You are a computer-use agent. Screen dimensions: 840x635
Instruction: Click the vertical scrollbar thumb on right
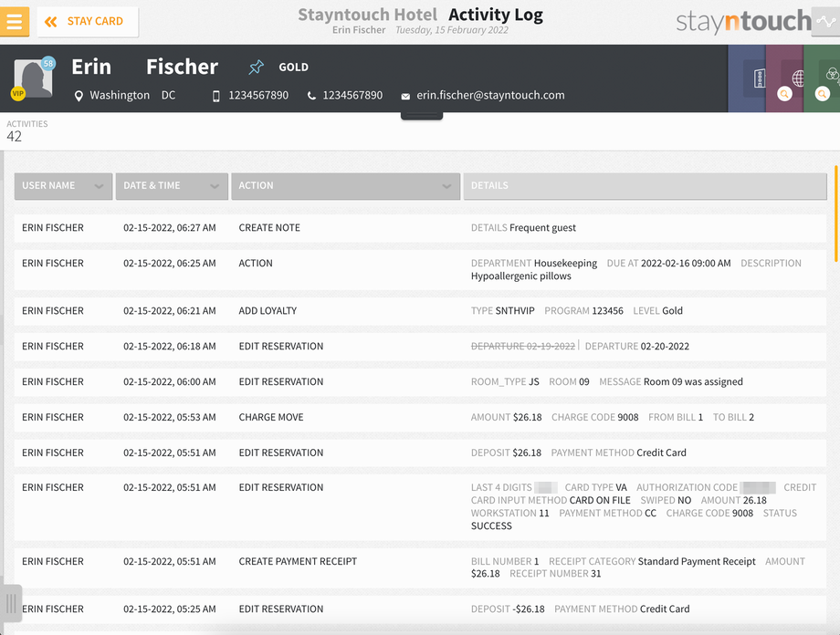click(836, 213)
